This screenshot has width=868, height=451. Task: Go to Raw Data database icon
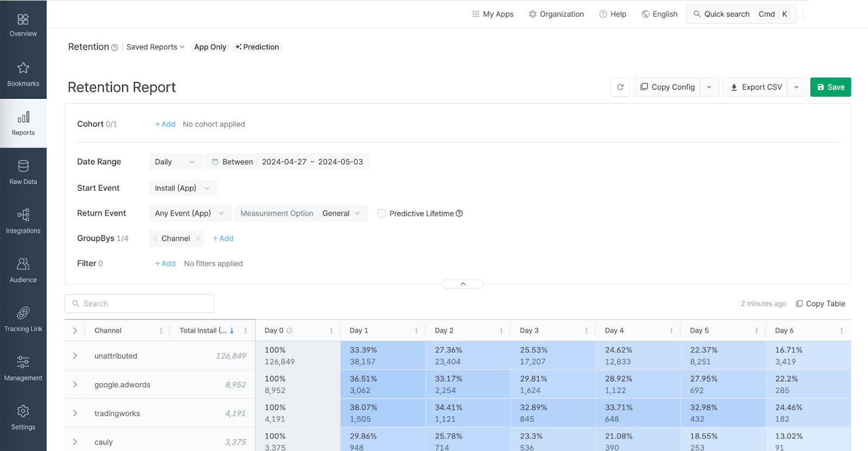pyautogui.click(x=23, y=166)
